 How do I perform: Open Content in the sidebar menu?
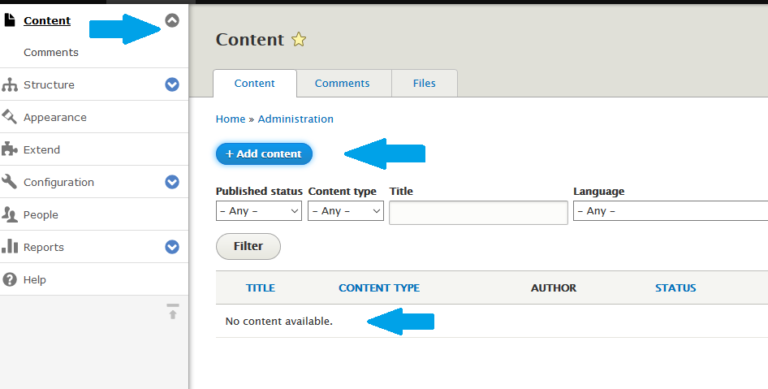[x=47, y=21]
